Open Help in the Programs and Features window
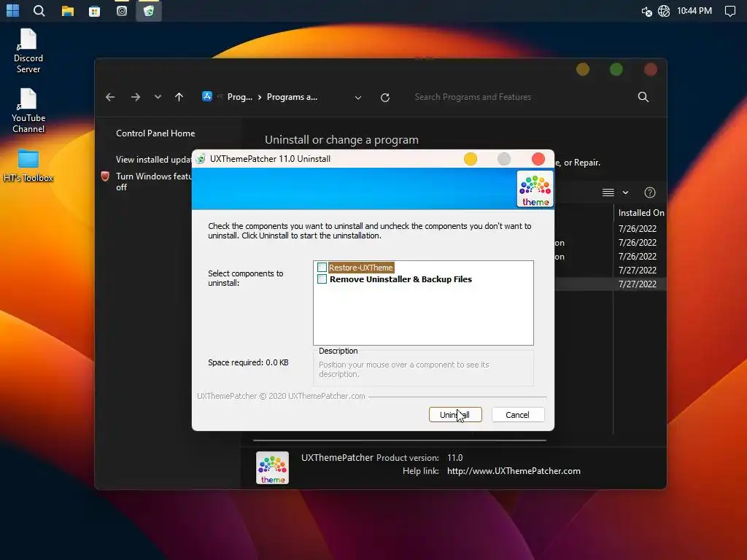747x560 pixels. click(x=650, y=192)
